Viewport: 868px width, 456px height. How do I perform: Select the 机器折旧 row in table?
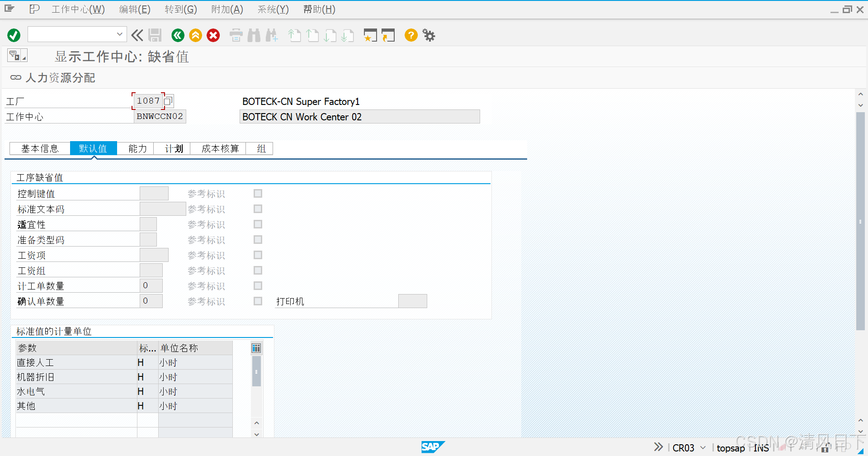[124, 377]
